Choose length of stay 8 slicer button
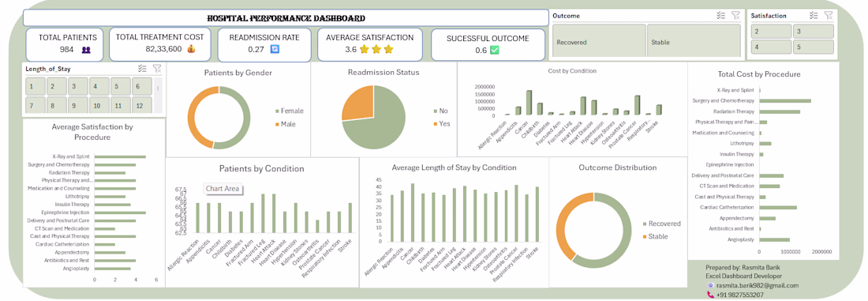 56,105
